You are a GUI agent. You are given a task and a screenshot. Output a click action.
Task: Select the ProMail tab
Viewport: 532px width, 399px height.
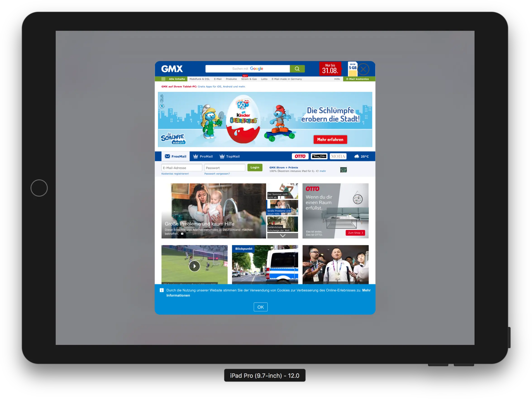pos(203,157)
